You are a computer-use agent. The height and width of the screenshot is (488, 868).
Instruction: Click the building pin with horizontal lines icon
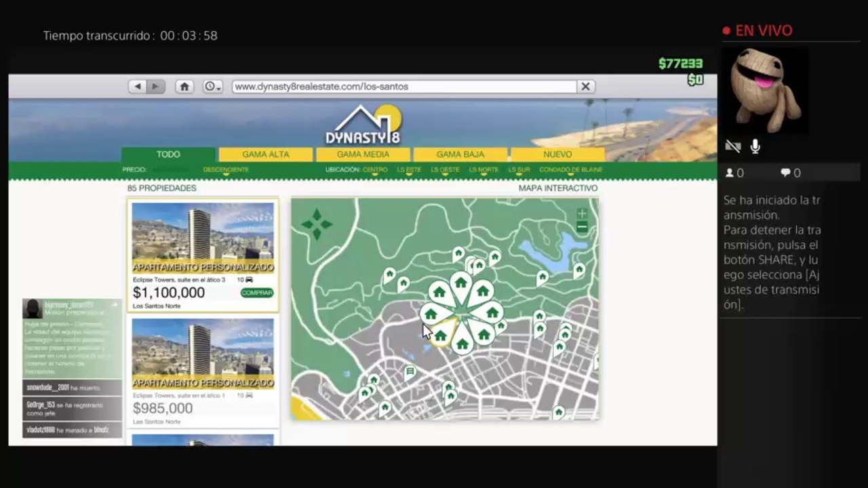coord(410,373)
